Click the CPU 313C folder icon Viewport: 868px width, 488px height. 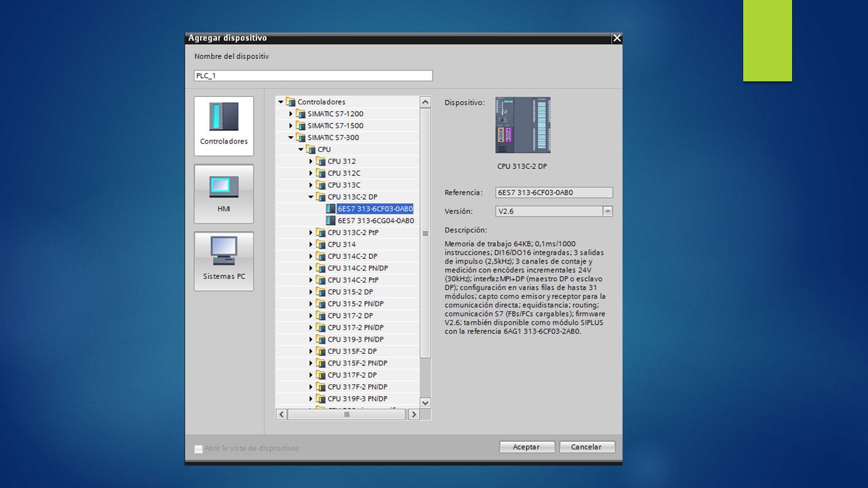pos(321,185)
